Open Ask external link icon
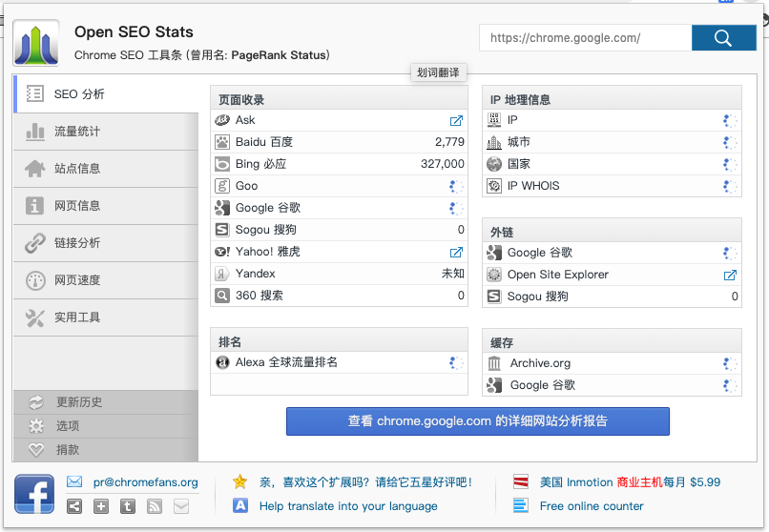The width and height of the screenshot is (769, 532). tap(456, 120)
